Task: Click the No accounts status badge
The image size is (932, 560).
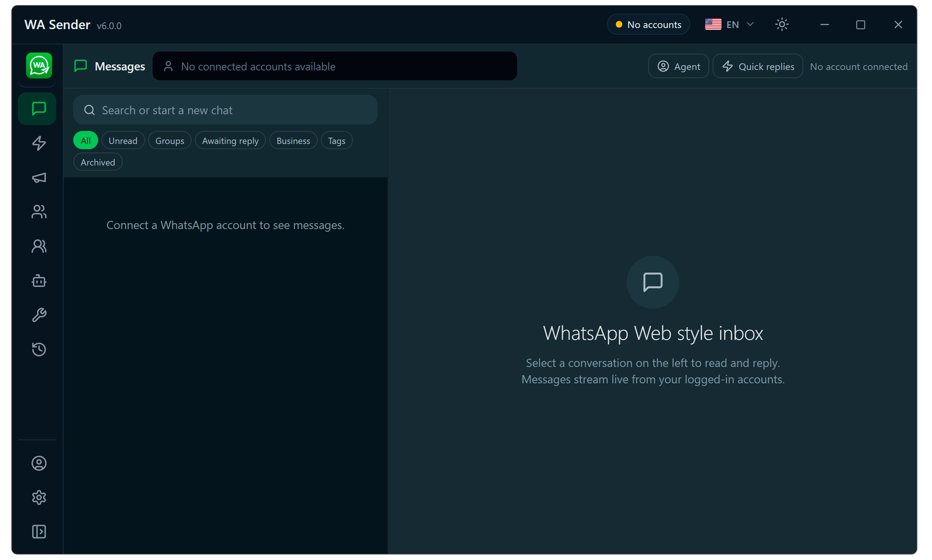Action: click(x=648, y=24)
